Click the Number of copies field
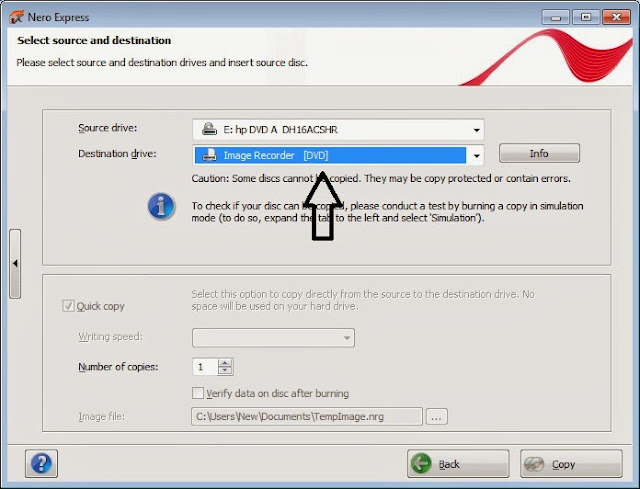Screen dimensions: 640x489 [x=205, y=367]
